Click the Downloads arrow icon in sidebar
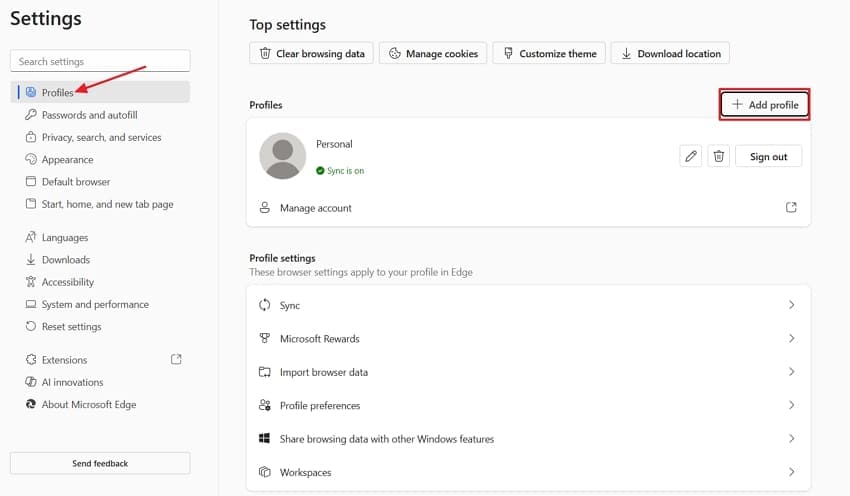 [x=31, y=259]
